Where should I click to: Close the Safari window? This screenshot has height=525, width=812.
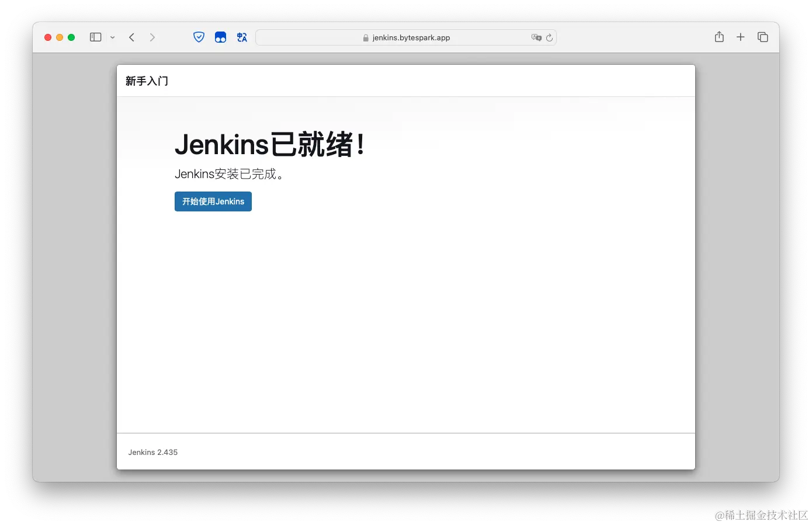(x=48, y=37)
